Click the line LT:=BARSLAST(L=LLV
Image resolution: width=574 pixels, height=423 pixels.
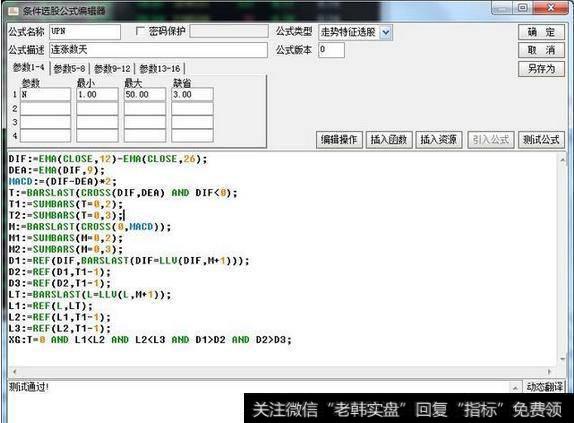click(90, 295)
